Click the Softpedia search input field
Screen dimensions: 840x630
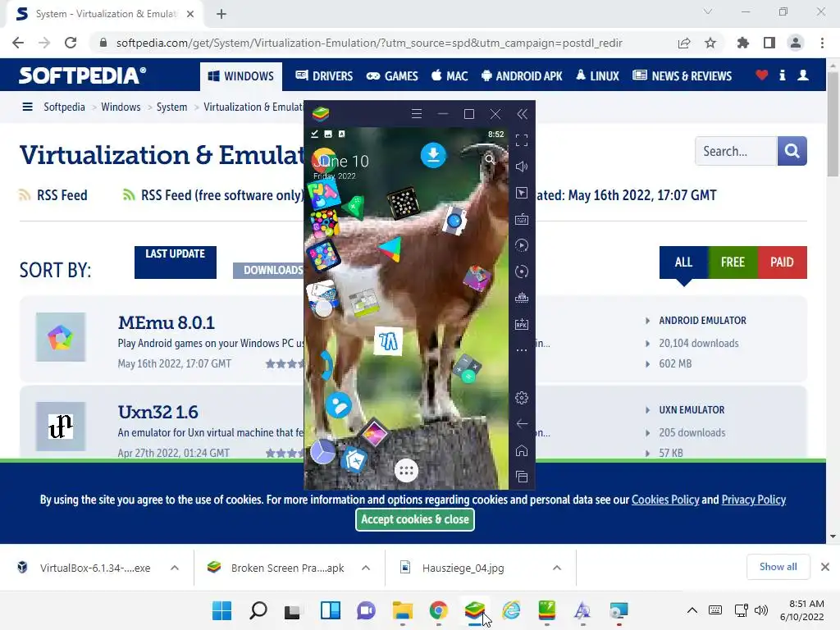coord(736,151)
